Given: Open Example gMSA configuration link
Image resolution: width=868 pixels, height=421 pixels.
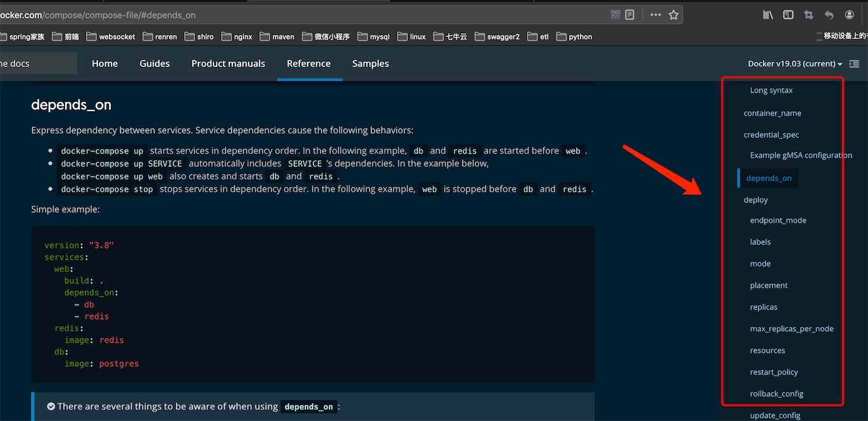Looking at the screenshot, I should tap(801, 156).
